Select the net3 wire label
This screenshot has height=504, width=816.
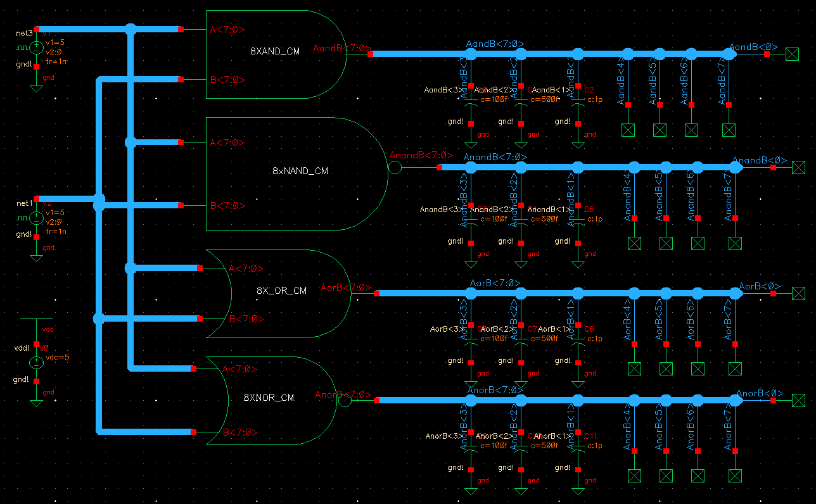(x=24, y=33)
